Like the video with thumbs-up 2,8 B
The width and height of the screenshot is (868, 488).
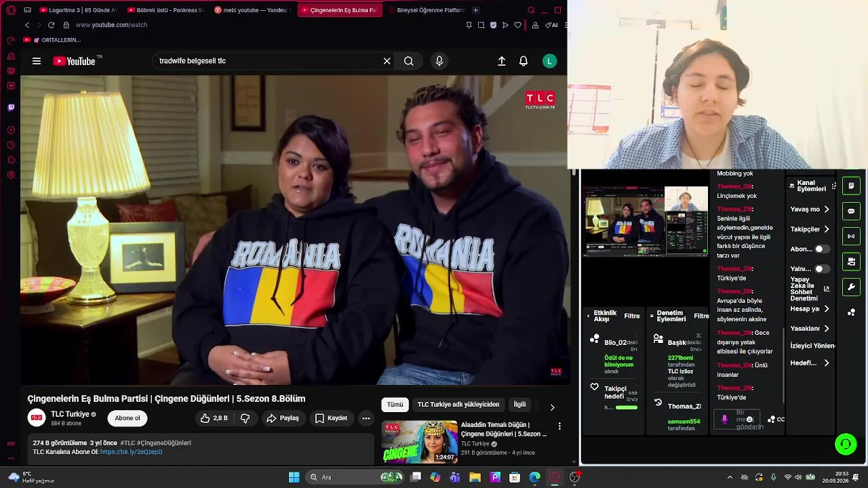click(214, 418)
